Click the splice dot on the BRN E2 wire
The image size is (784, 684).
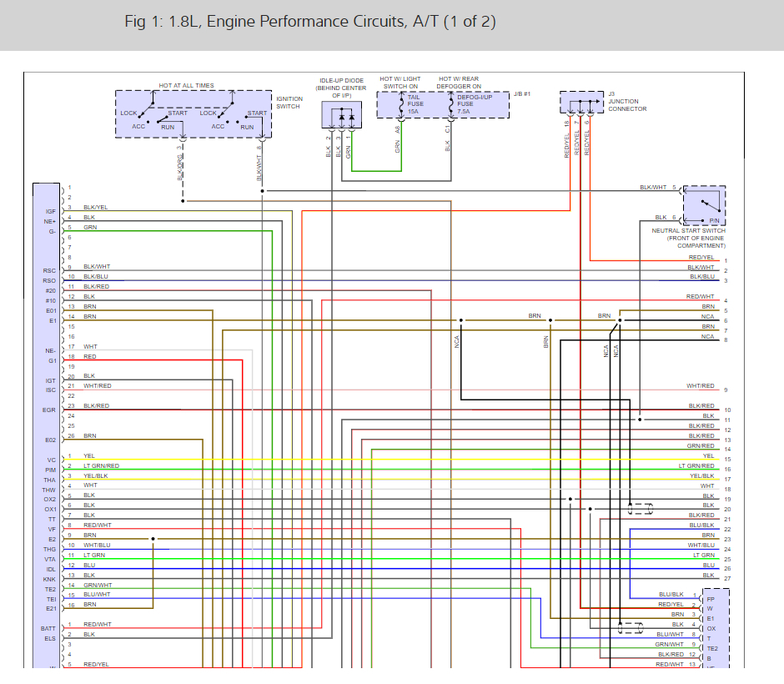click(x=153, y=539)
